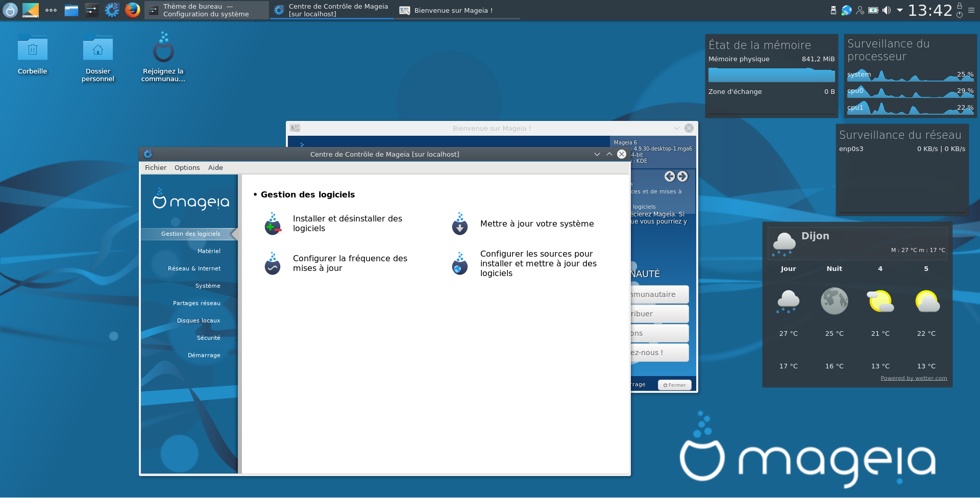Viewport: 980px width, 498px height.
Task: Open the Fichier menu
Action: [156, 167]
